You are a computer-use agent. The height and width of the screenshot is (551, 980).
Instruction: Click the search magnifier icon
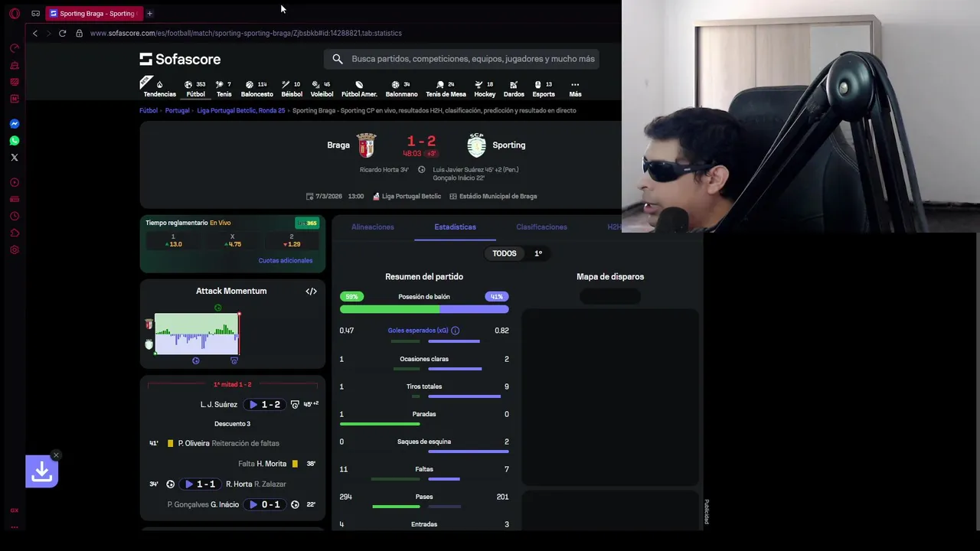click(x=338, y=59)
